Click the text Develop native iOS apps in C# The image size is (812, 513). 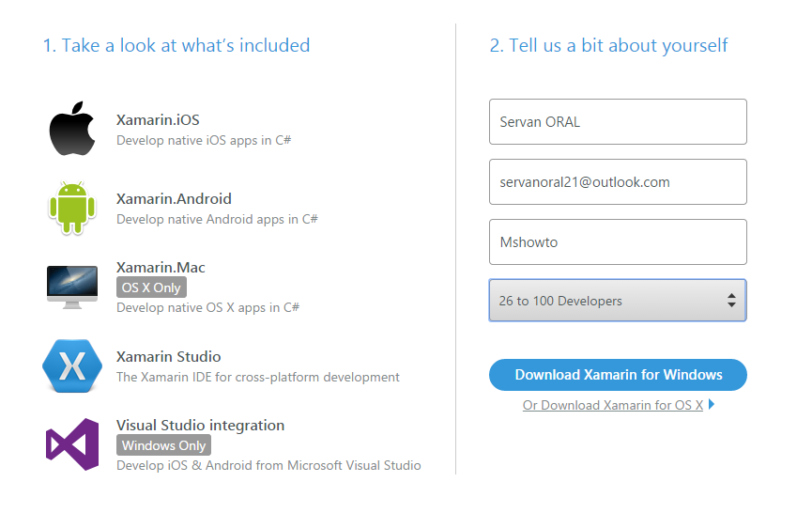point(204,140)
